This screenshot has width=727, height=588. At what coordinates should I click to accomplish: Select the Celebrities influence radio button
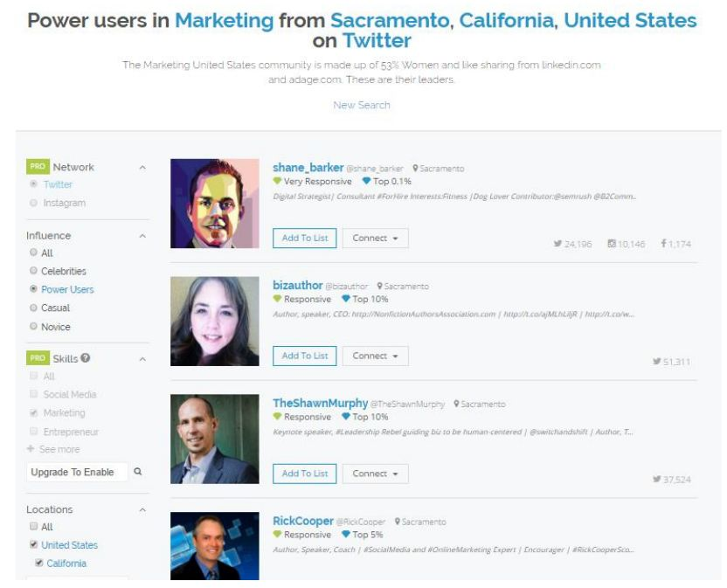click(34, 271)
